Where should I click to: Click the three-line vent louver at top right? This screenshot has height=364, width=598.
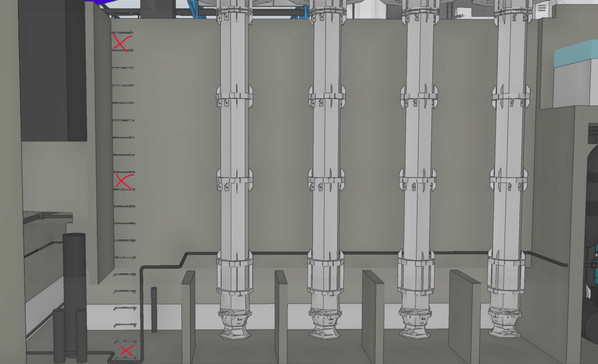[x=542, y=7]
